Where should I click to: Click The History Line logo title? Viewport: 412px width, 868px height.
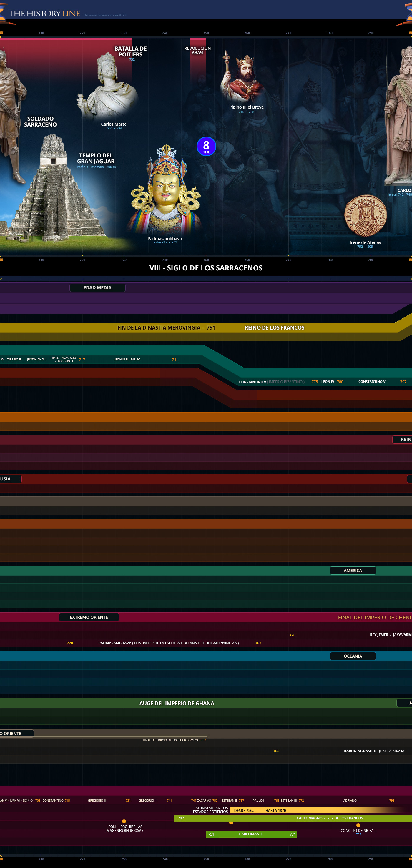[x=44, y=14]
